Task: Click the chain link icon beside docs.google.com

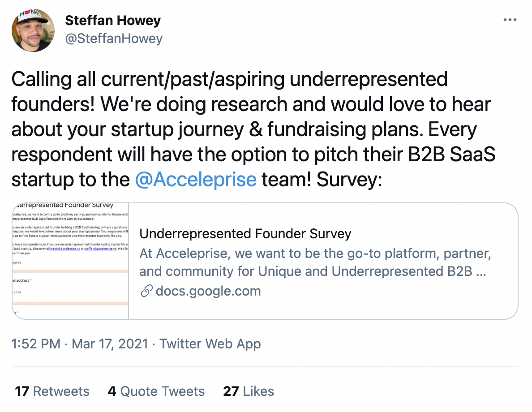Action: (146, 292)
